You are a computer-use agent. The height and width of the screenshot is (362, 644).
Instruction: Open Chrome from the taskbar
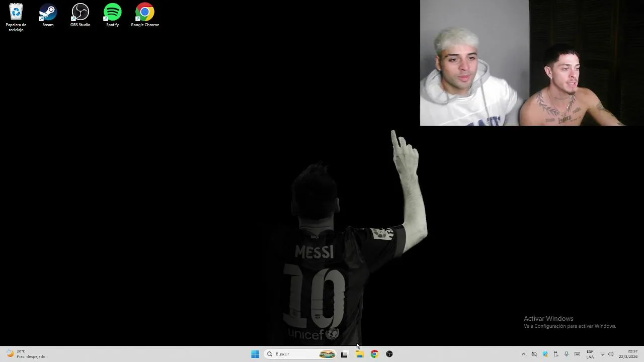click(x=374, y=354)
